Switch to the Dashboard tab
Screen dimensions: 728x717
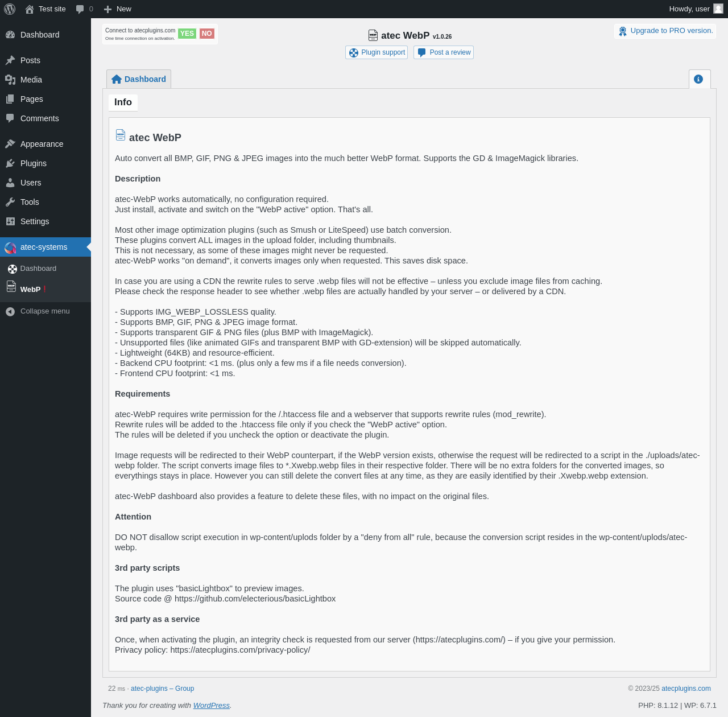click(139, 79)
